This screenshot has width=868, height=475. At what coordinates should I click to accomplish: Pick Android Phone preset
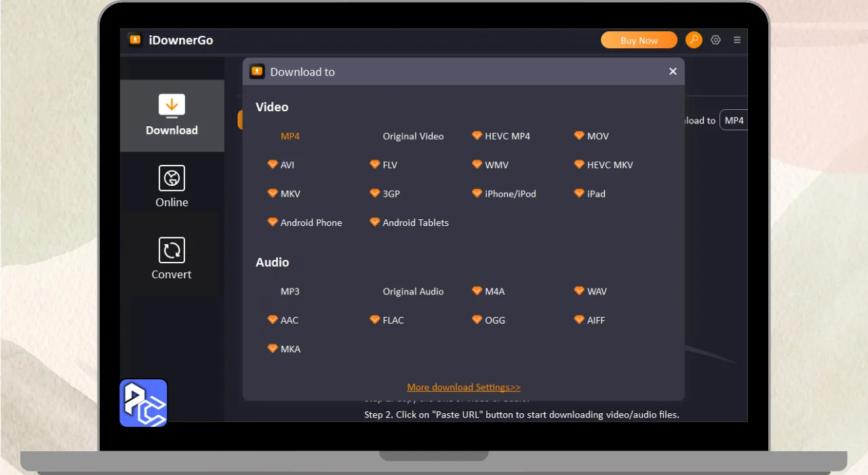pyautogui.click(x=305, y=223)
